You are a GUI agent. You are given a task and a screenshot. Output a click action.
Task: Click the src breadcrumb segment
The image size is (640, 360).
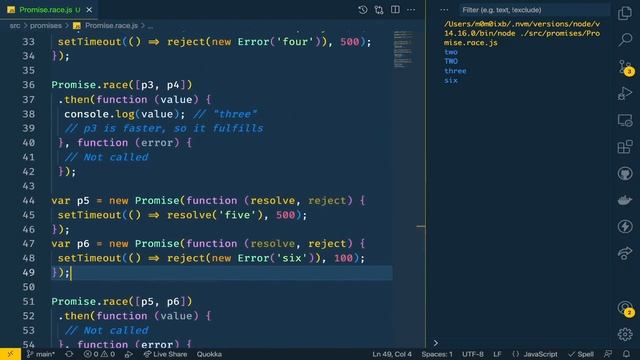15,25
